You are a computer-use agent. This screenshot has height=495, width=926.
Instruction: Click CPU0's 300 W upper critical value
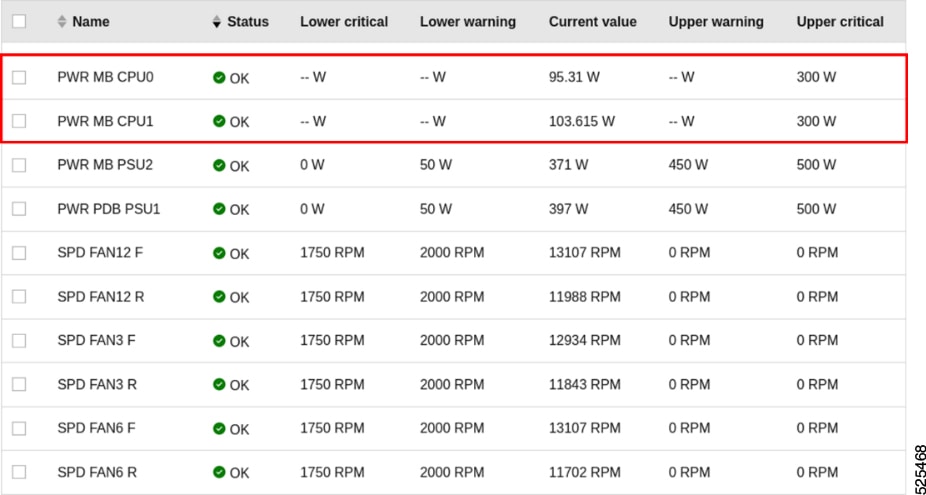pos(816,77)
